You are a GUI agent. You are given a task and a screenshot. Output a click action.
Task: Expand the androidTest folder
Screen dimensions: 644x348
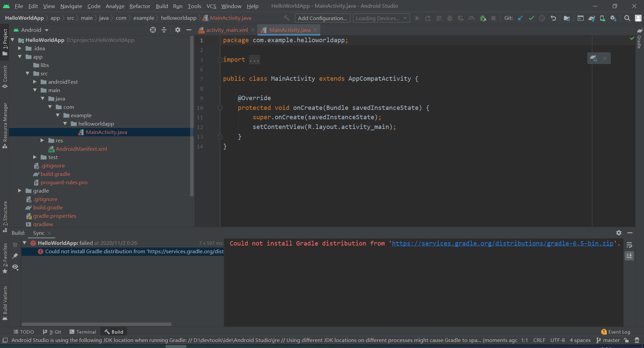coord(35,82)
